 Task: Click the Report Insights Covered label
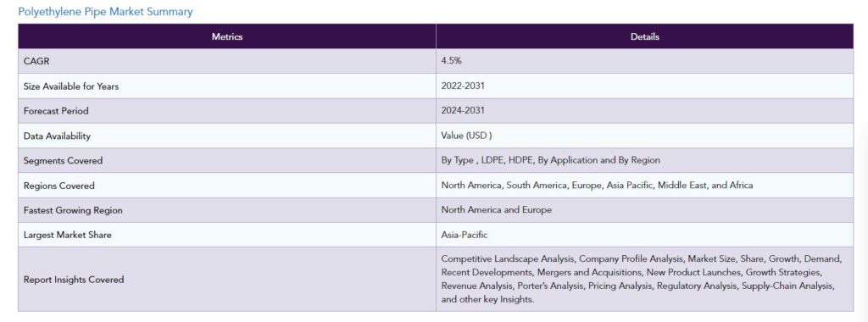coord(74,280)
